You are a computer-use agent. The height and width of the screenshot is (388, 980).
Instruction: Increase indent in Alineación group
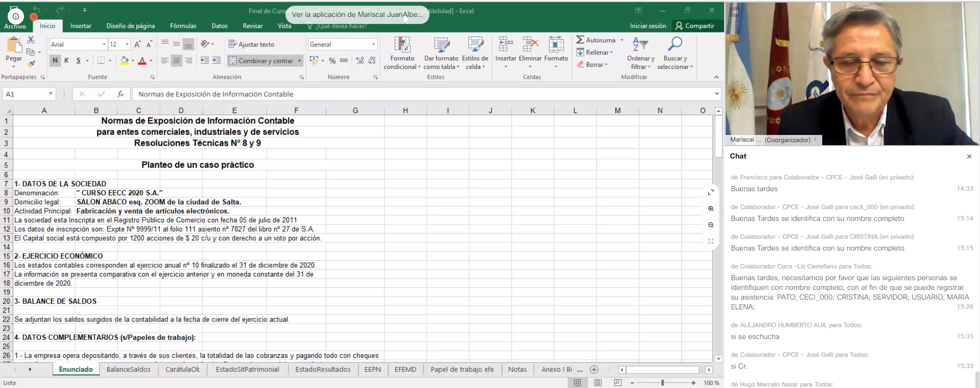[x=217, y=60]
